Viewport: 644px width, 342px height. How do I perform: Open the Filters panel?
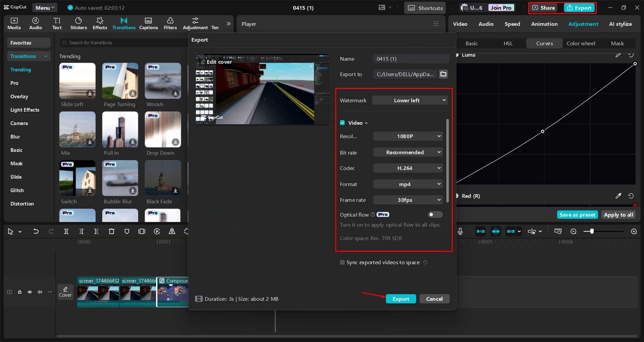click(170, 23)
